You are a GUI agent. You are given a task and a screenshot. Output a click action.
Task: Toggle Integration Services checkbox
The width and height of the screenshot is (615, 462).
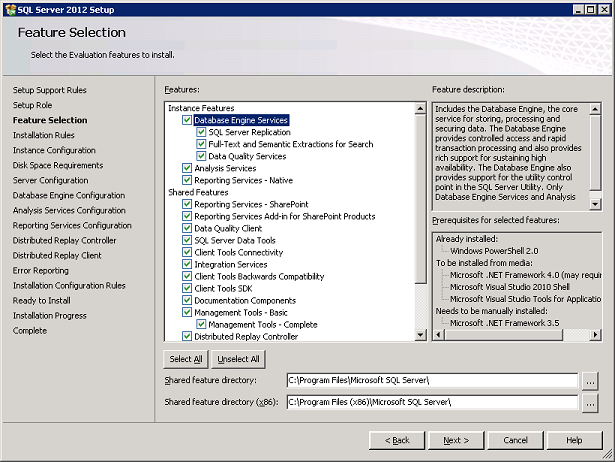point(187,264)
